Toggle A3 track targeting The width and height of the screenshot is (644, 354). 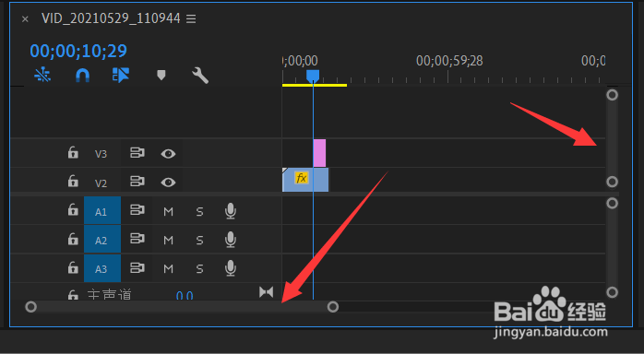(x=102, y=268)
